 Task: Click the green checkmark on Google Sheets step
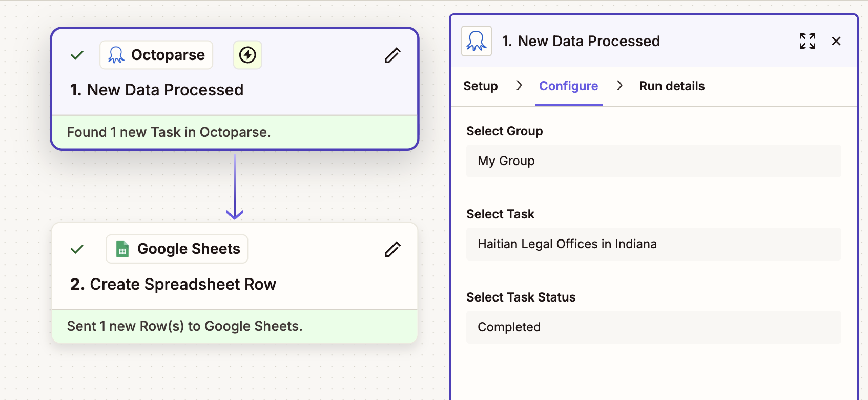coord(77,249)
